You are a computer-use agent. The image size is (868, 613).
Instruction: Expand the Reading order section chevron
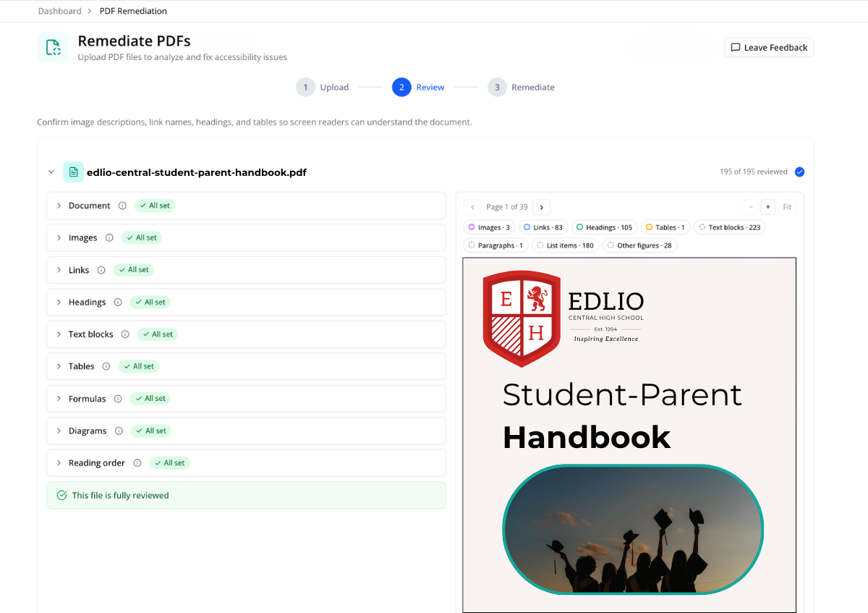tap(59, 463)
